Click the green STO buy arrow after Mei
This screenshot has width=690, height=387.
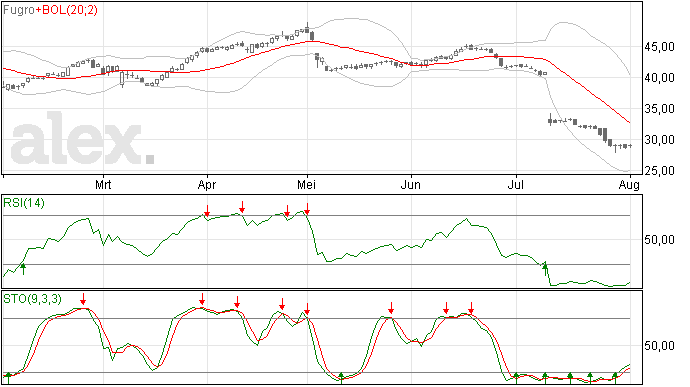tap(341, 378)
